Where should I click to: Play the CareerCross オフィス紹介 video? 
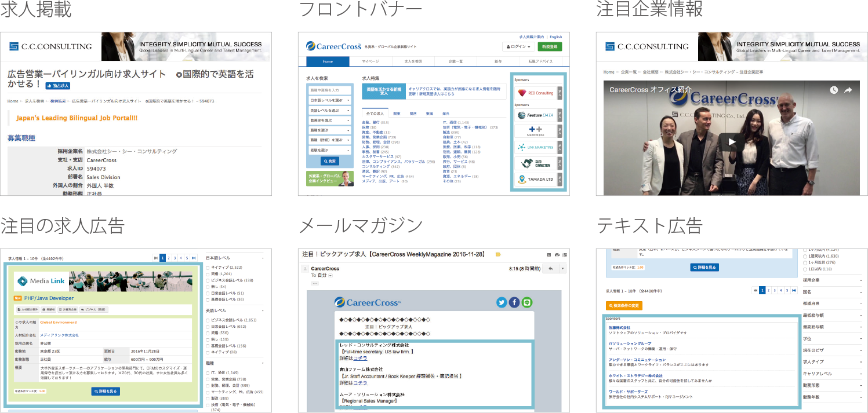click(x=732, y=141)
